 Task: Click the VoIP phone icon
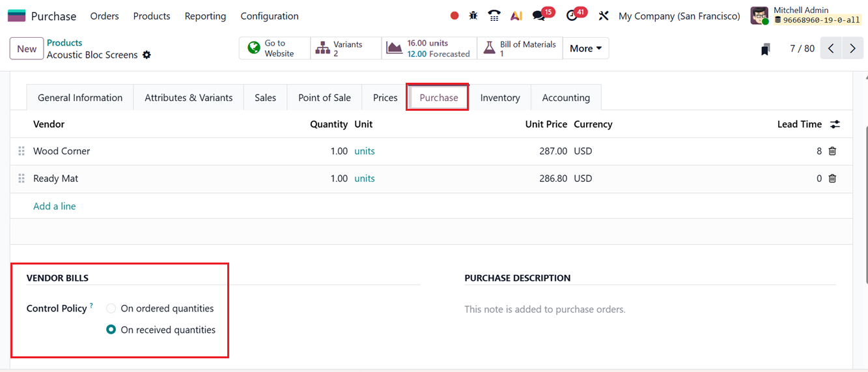(494, 16)
